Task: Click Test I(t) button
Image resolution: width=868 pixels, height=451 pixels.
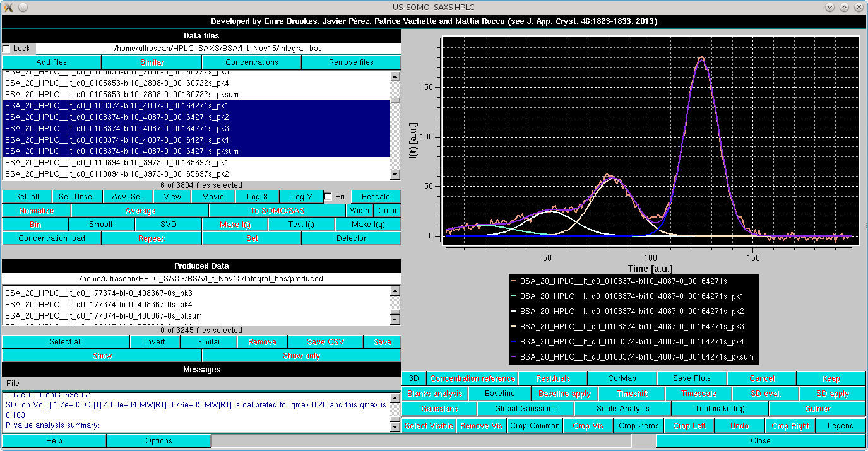Action: point(301,225)
